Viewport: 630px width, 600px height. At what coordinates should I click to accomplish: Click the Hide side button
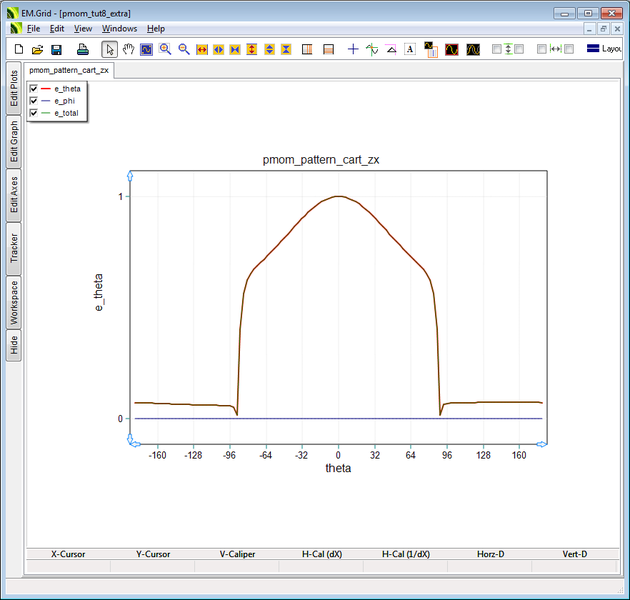click(x=13, y=345)
